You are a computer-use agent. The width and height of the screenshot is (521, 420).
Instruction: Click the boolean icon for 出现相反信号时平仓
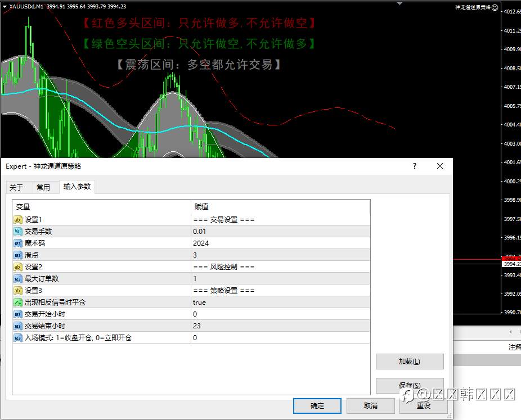(x=18, y=302)
